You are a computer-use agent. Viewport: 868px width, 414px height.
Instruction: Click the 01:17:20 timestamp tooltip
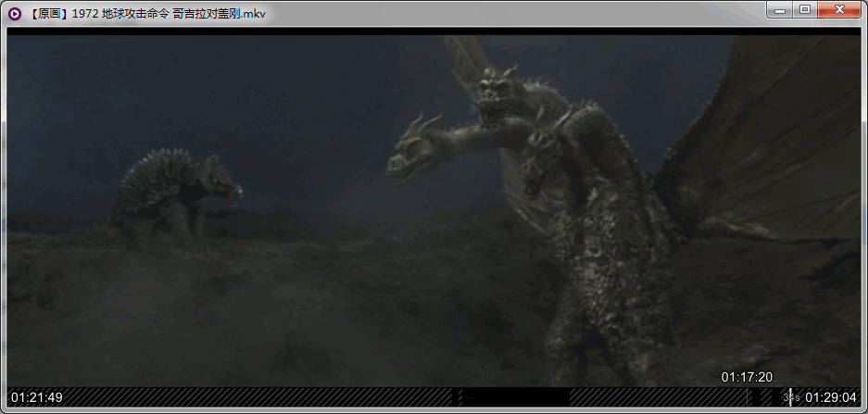click(x=747, y=377)
